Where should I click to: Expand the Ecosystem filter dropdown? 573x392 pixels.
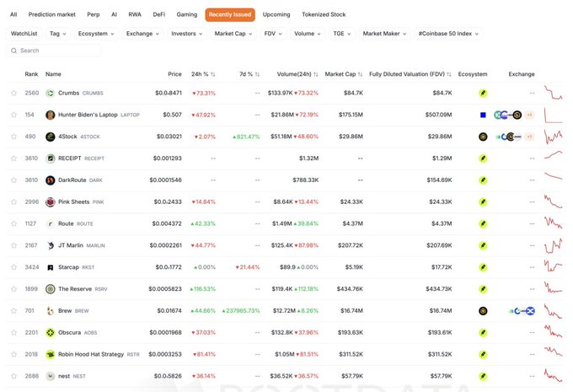pyautogui.click(x=96, y=34)
